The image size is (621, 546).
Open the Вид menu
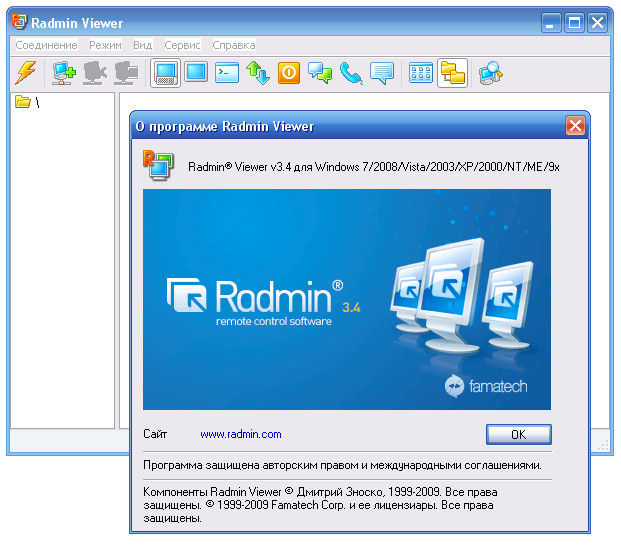[x=142, y=45]
